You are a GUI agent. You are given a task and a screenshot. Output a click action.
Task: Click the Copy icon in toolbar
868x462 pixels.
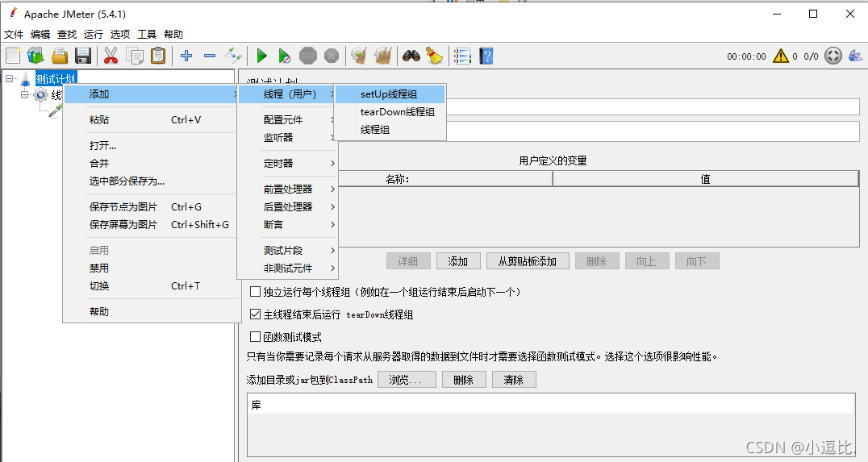tap(135, 56)
